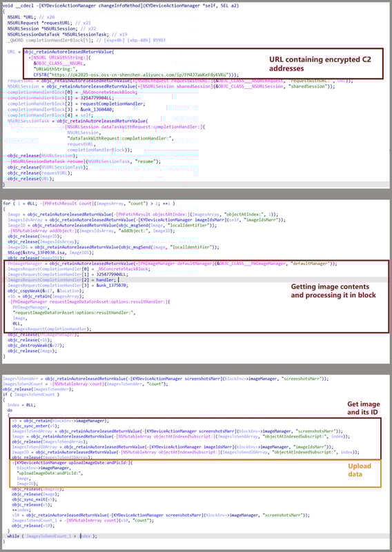Click the 'URL containing encrypted C2 addresses' annotation
The width and height of the screenshot is (392, 552).
(320, 63)
